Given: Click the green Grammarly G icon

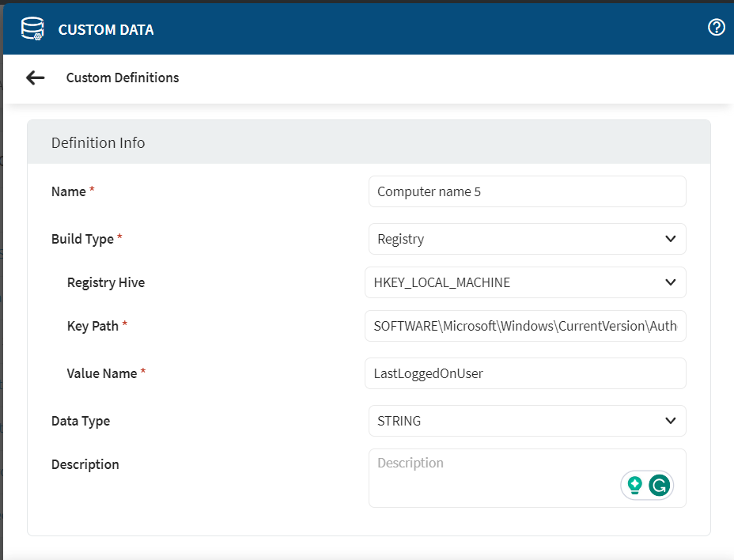Looking at the screenshot, I should click(x=659, y=485).
